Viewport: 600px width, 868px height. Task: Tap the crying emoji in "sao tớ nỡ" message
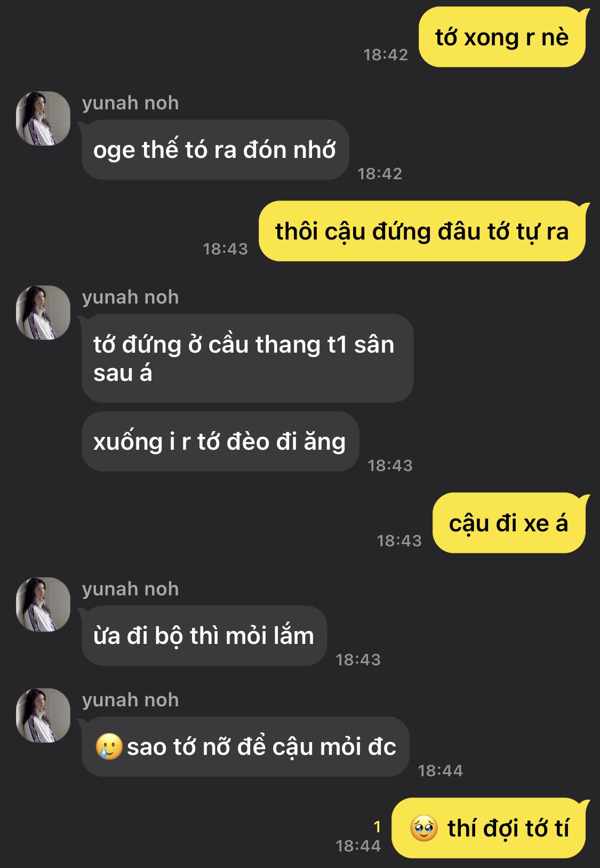(109, 746)
